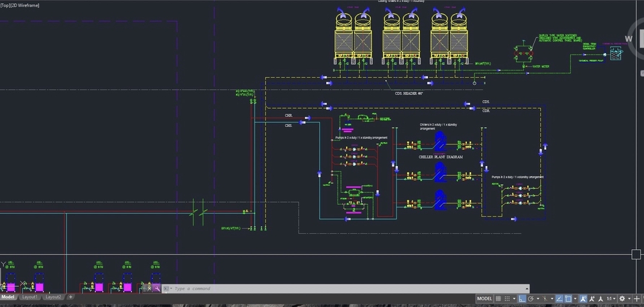Click auto-add annotation scales icon
Image resolution: width=644 pixels, height=307 pixels.
click(592, 298)
